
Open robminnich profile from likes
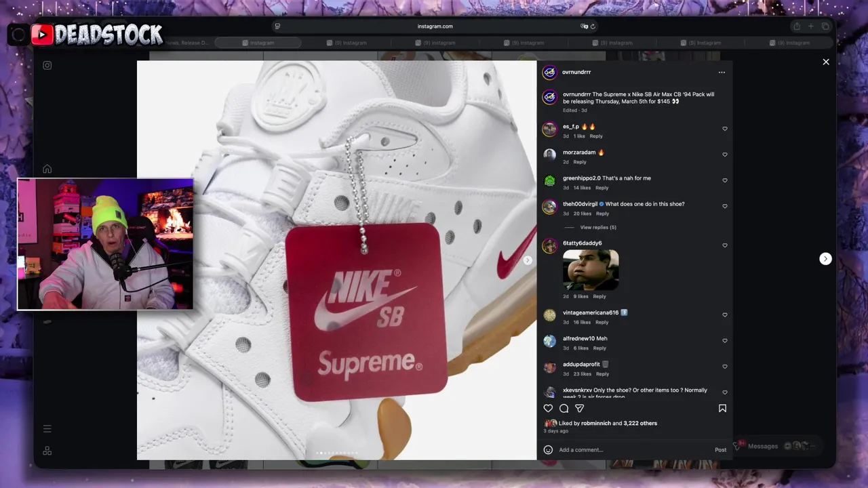tap(596, 423)
